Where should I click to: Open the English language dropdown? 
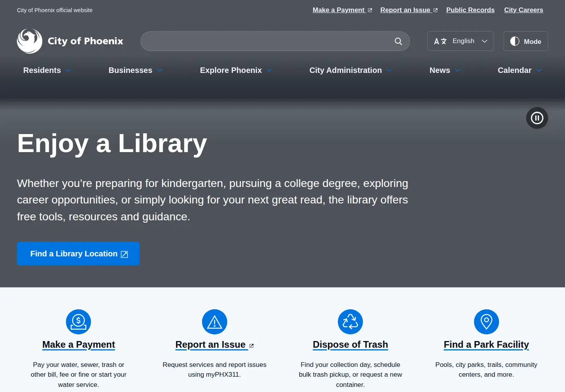(x=461, y=41)
